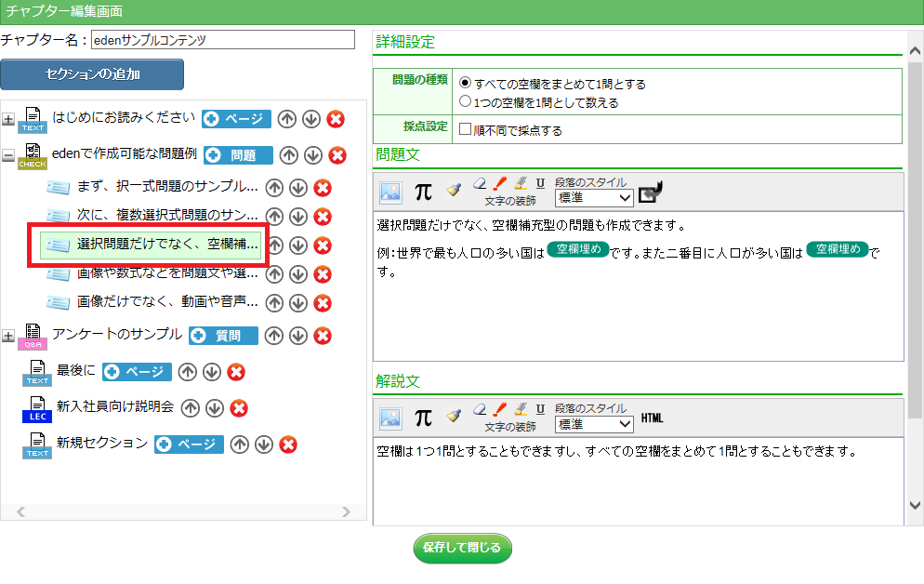Delete '次に、複数選択式問題' question
Image resolution: width=924 pixels, height=584 pixels.
pos(323,217)
